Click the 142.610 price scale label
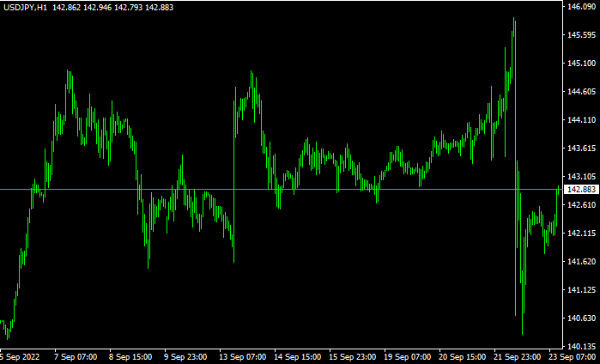Viewport: 600px width, 364px height. coord(582,205)
